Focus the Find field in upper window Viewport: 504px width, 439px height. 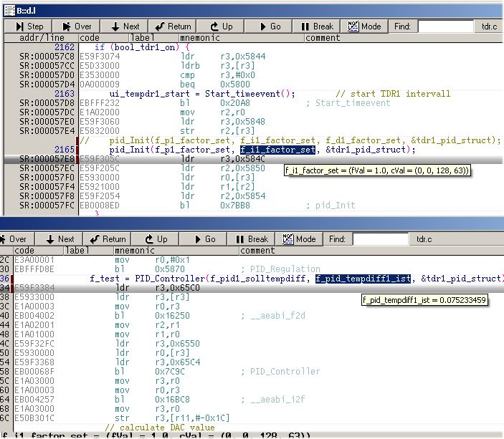[x=445, y=26]
